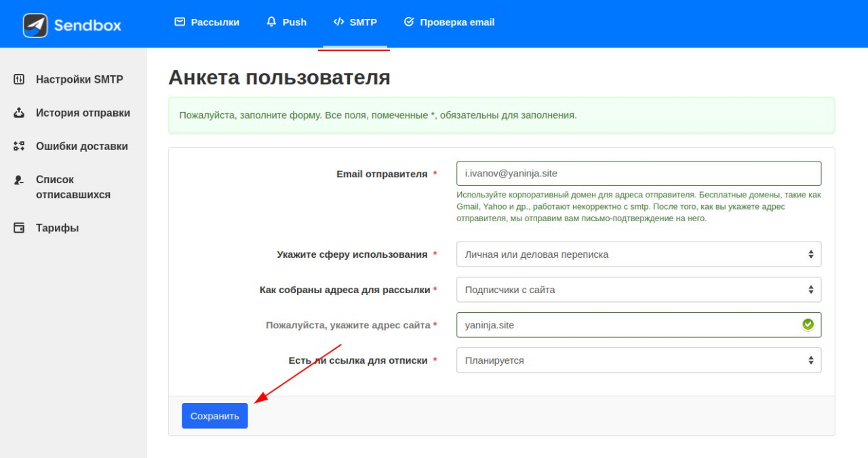Image resolution: width=868 pixels, height=458 pixels.
Task: Click the Укажите сферу использования label
Action: [352, 254]
